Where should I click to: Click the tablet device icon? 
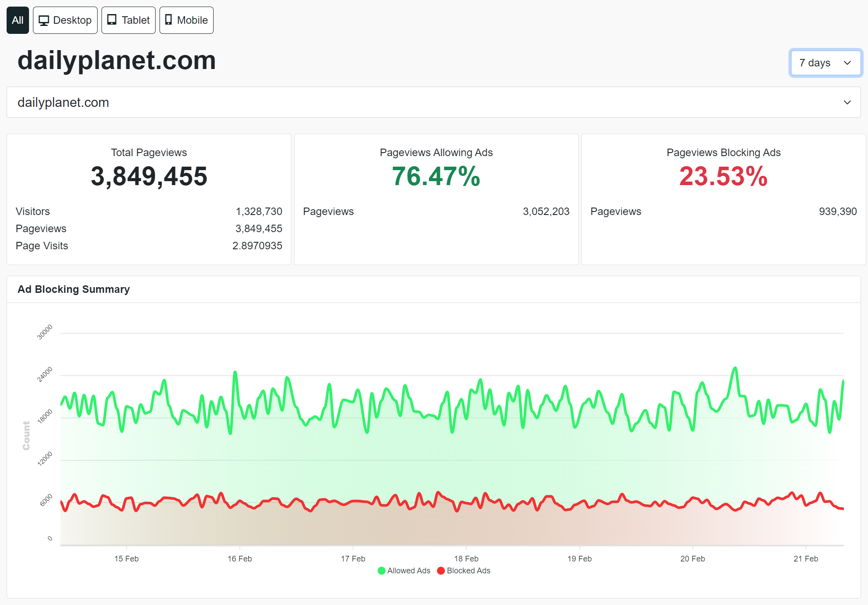[x=112, y=20]
